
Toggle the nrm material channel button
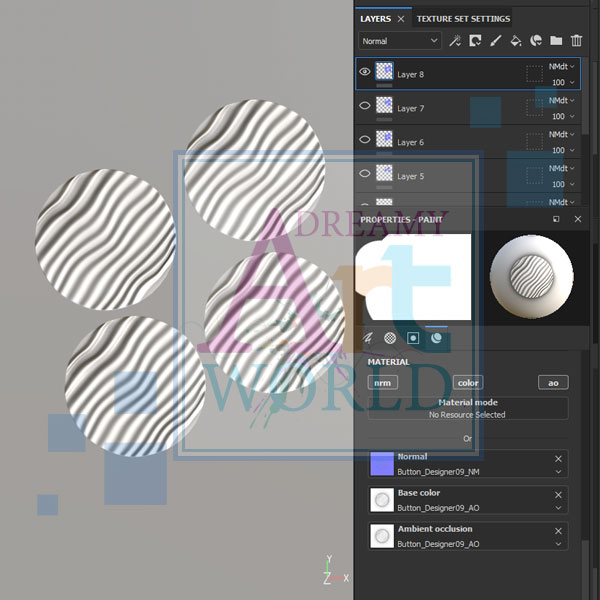coord(382,382)
